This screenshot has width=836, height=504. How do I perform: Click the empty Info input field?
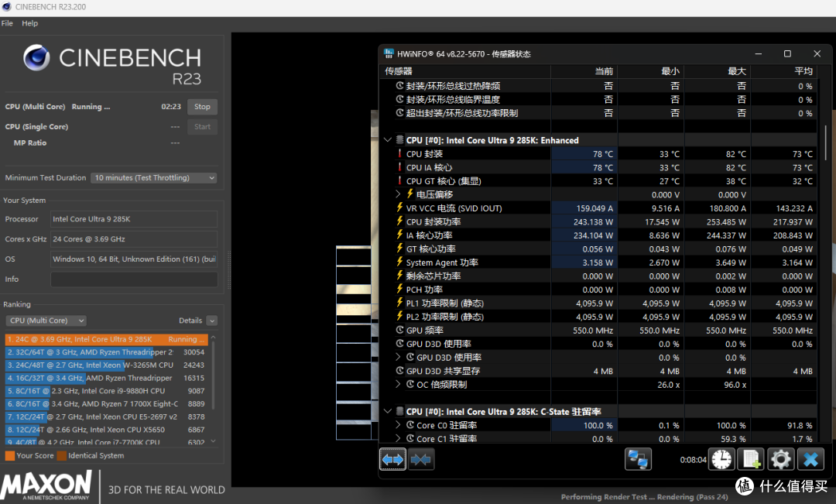tap(134, 279)
